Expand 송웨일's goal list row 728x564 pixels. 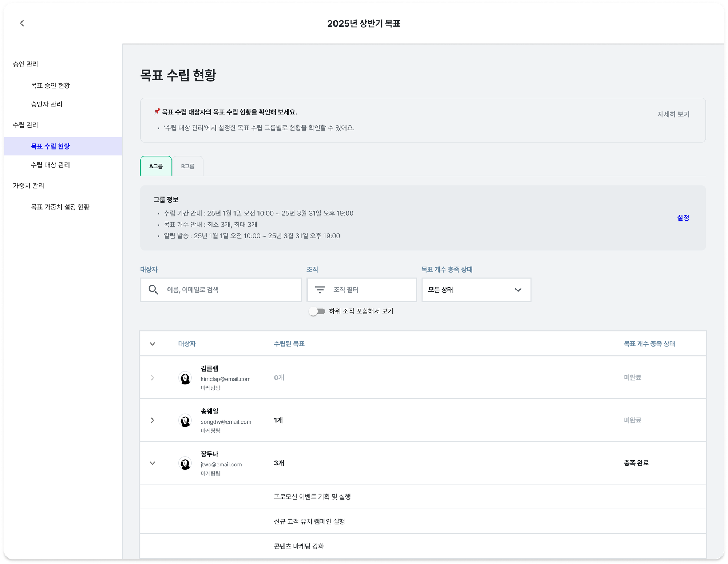click(x=153, y=420)
